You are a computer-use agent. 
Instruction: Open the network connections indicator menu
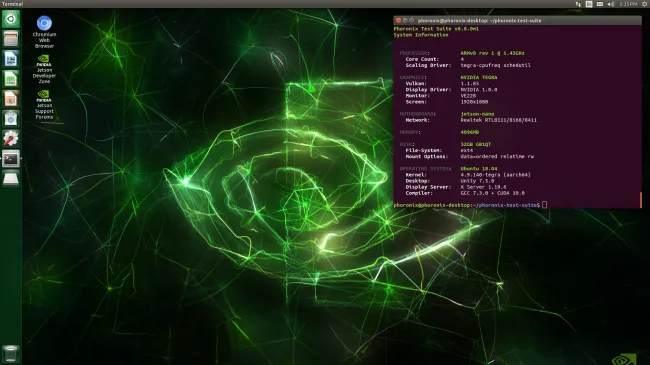tap(578, 4)
